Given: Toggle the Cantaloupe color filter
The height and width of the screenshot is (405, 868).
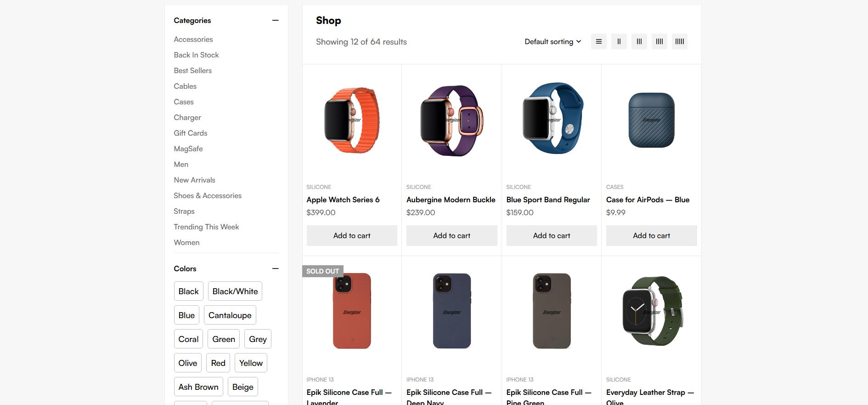Looking at the screenshot, I should 230,315.
